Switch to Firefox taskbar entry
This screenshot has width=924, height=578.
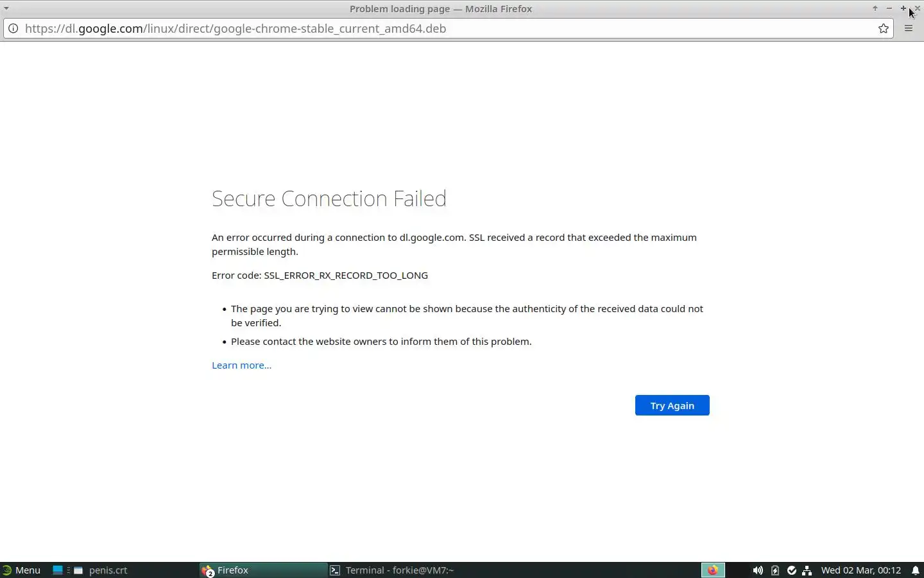tap(263, 570)
